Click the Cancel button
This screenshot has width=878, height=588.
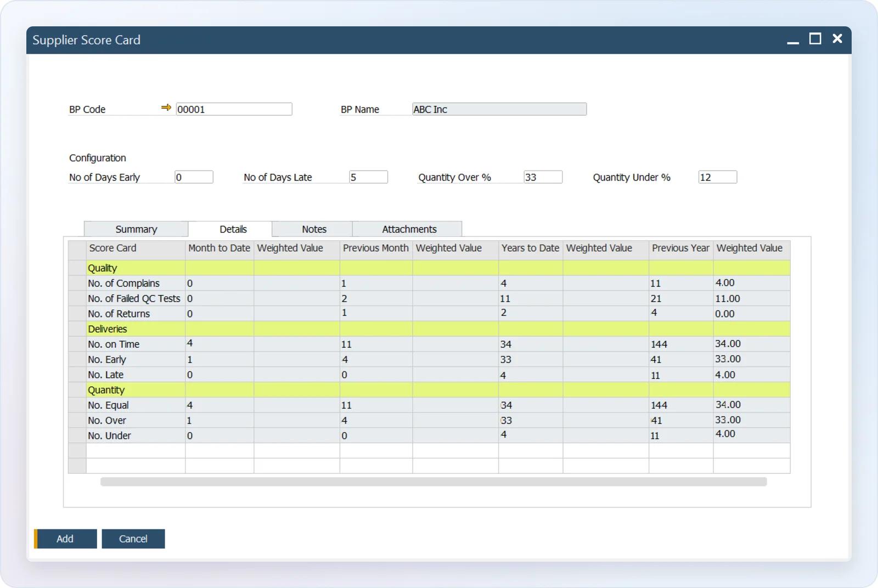pyautogui.click(x=133, y=539)
